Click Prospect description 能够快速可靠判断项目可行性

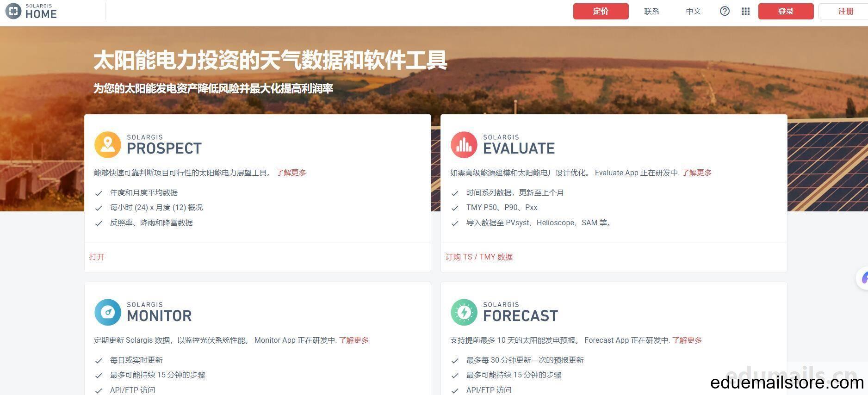[183, 173]
